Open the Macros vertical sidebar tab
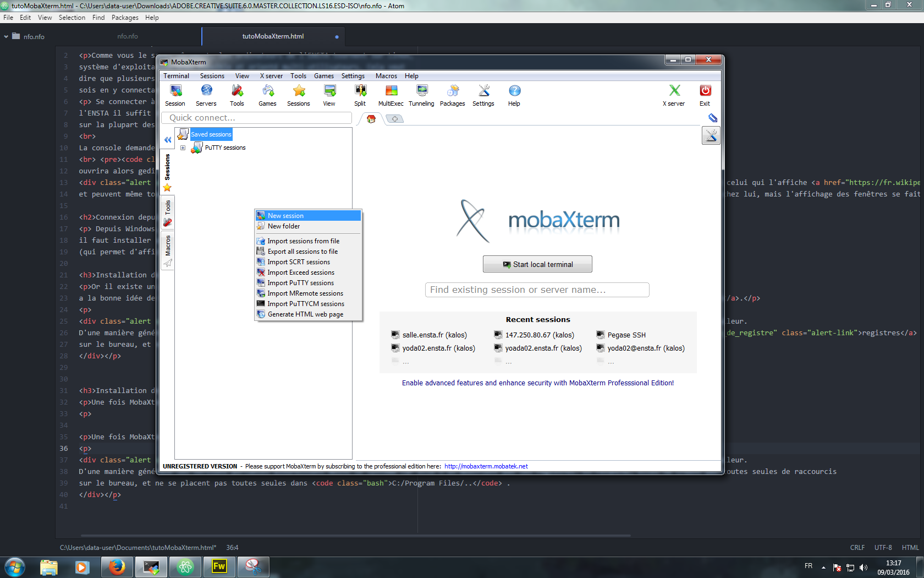 168,250
